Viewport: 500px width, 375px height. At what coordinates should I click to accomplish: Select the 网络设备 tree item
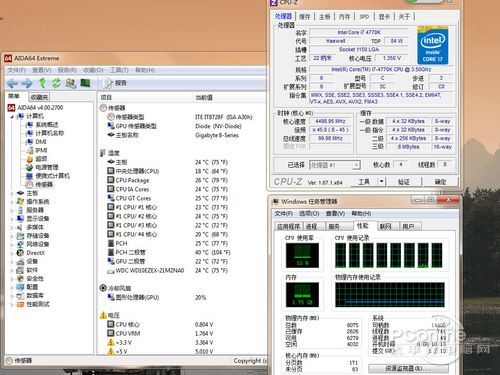pos(37,244)
